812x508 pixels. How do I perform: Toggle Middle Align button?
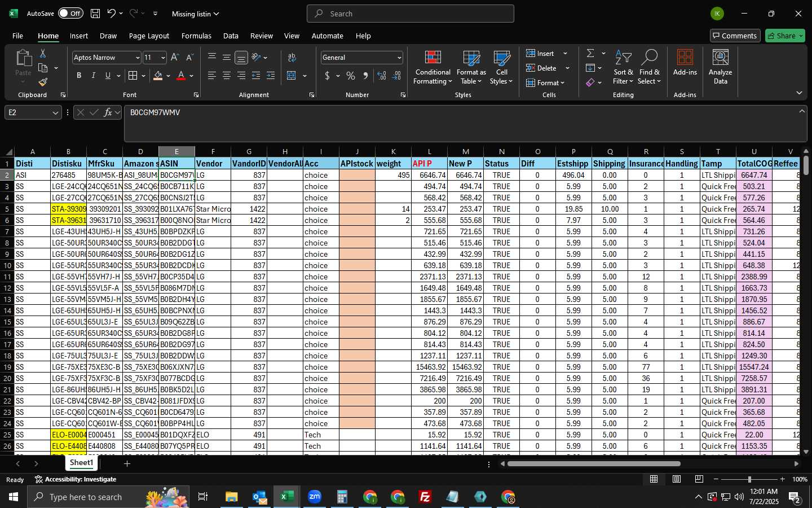click(x=227, y=58)
